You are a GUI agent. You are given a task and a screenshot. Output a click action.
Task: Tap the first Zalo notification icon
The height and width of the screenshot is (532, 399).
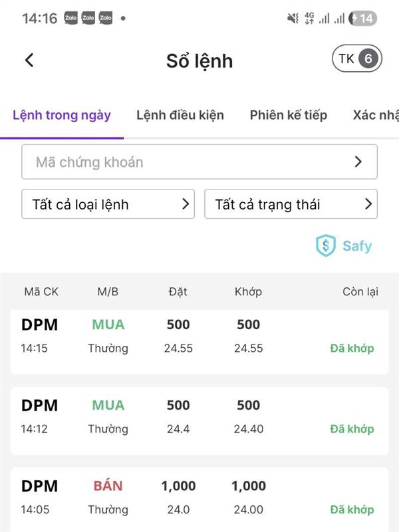(x=71, y=19)
